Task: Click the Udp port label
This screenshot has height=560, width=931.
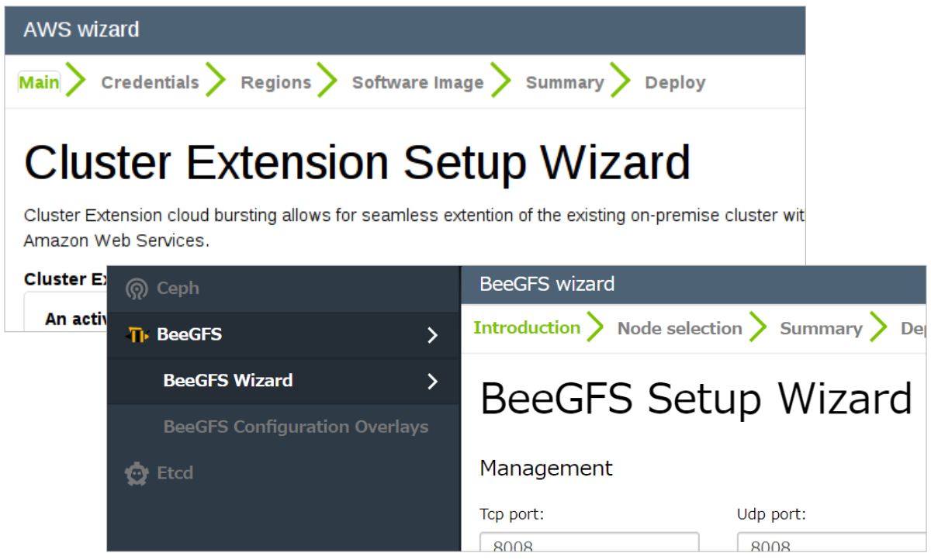Action: pyautogui.click(x=771, y=513)
